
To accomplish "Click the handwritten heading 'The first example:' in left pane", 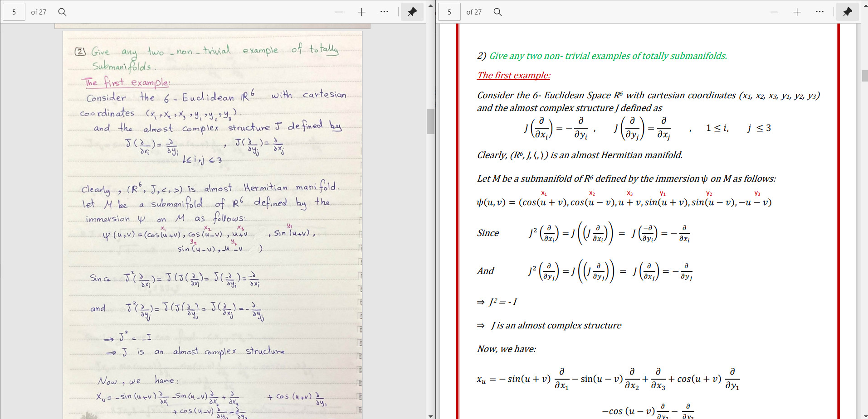I will (x=127, y=82).
